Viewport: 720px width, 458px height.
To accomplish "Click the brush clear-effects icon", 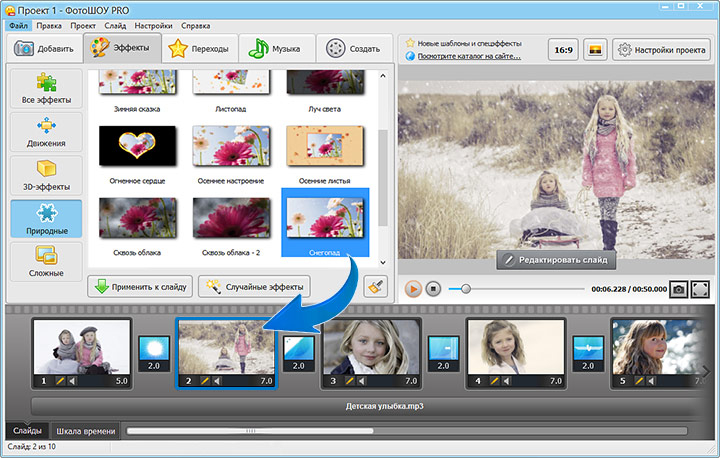I will pos(375,287).
